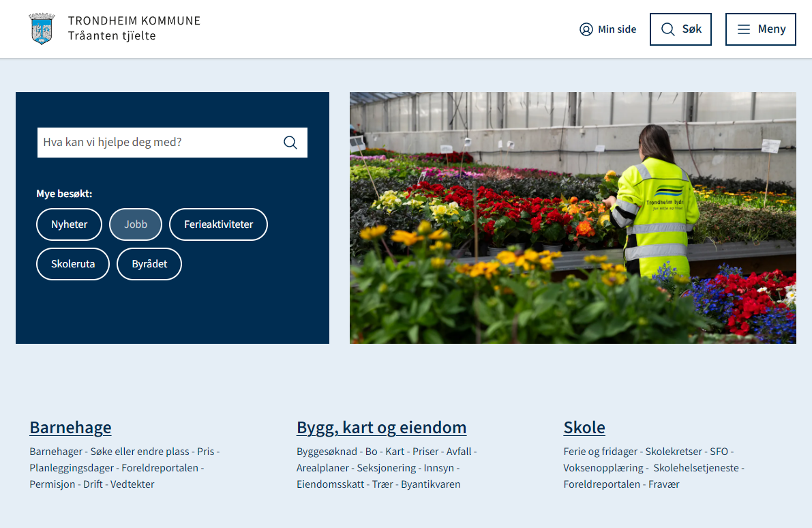812x528 pixels.
Task: Open the Voksenopplæring link
Action: [x=603, y=468]
